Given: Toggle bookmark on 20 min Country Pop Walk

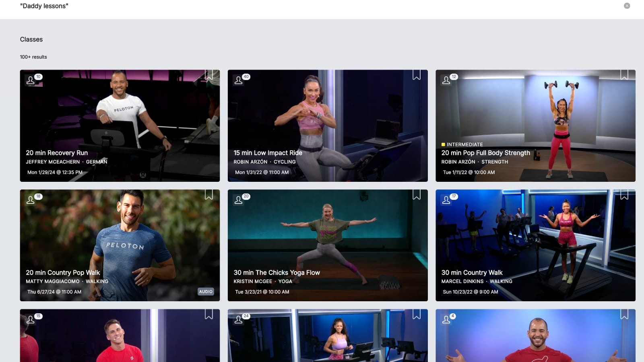Looking at the screenshot, I should [x=208, y=195].
